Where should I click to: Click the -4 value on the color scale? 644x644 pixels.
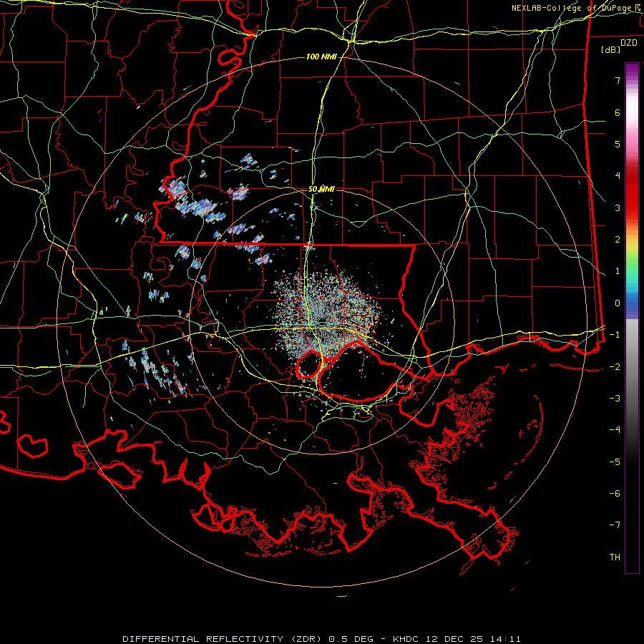pyautogui.click(x=615, y=430)
